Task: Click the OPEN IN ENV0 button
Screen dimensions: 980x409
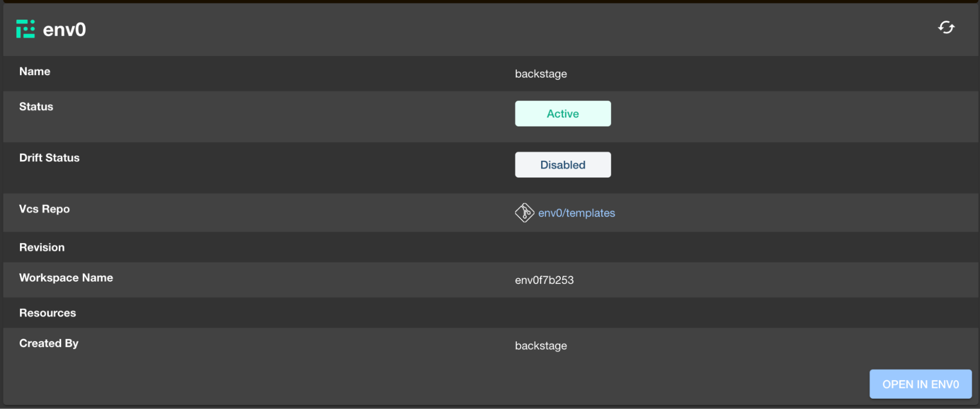Action: click(921, 384)
